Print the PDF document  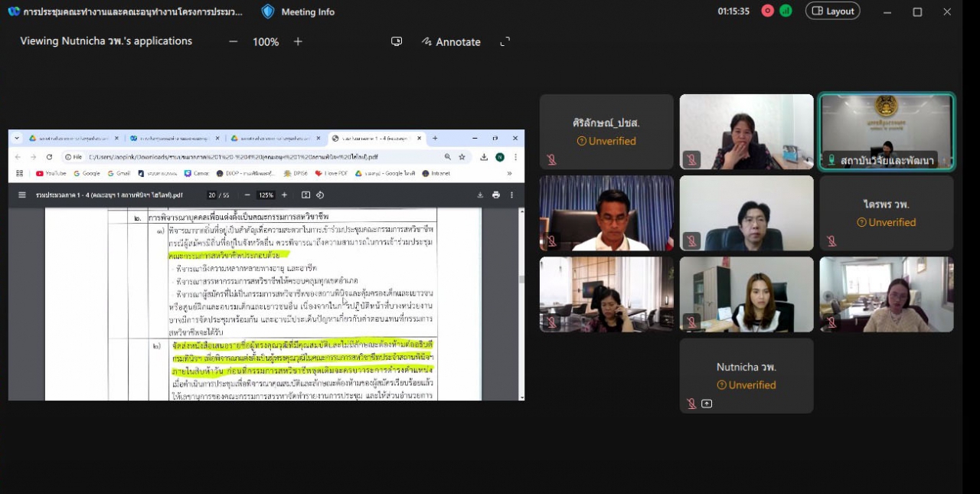pos(496,195)
